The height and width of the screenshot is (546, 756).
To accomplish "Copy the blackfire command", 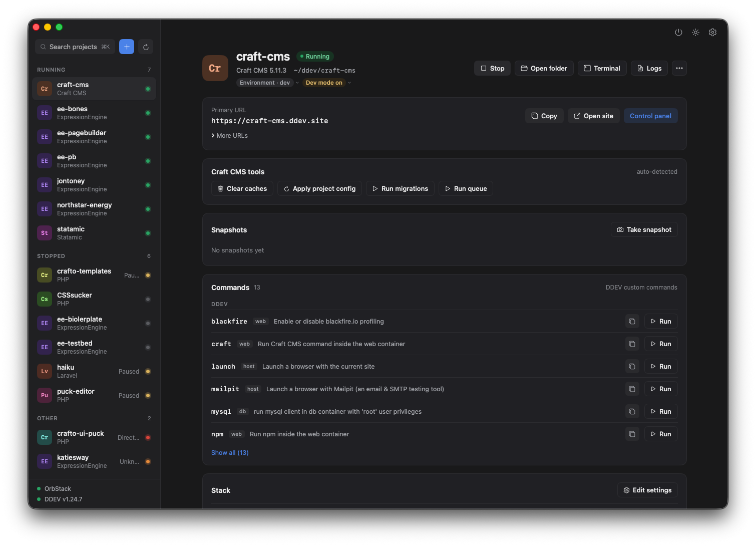I will click(x=632, y=321).
